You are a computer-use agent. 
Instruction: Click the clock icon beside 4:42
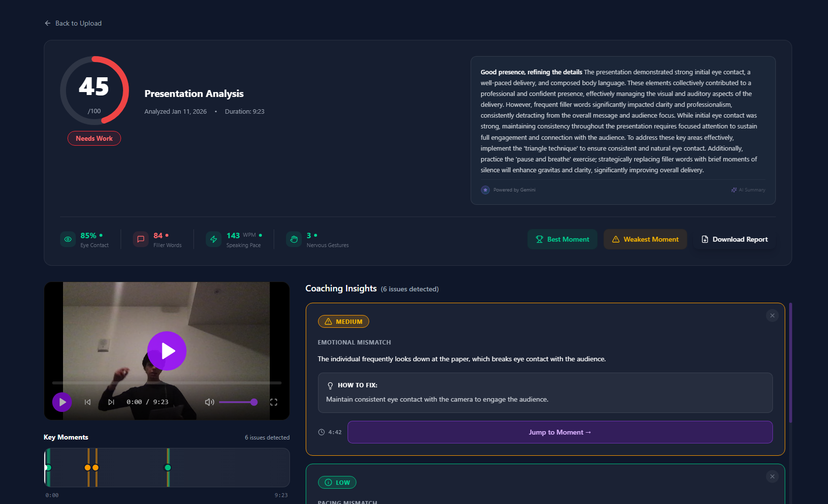(x=321, y=432)
